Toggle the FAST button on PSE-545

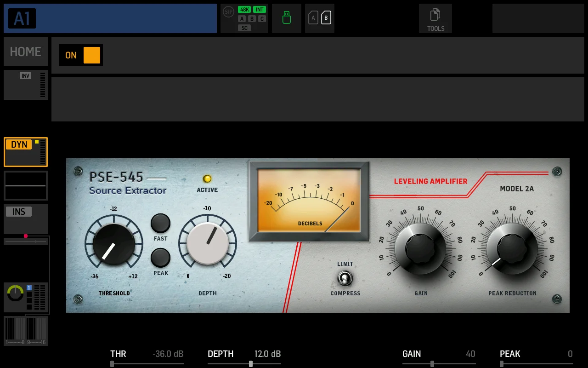(160, 224)
